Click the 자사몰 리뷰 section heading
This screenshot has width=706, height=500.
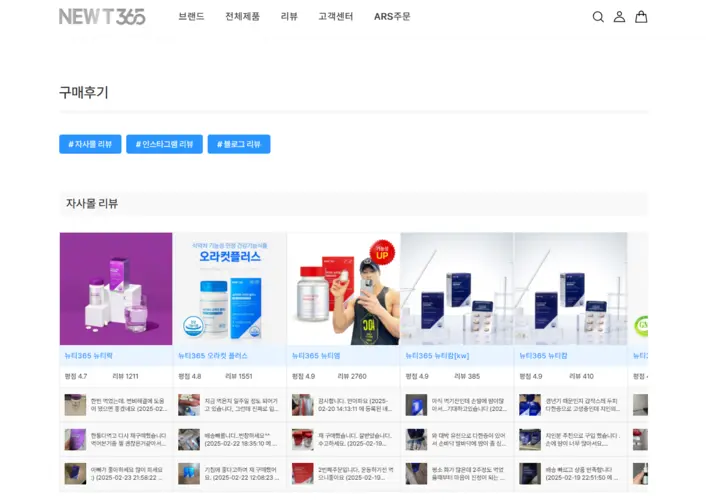click(92, 204)
